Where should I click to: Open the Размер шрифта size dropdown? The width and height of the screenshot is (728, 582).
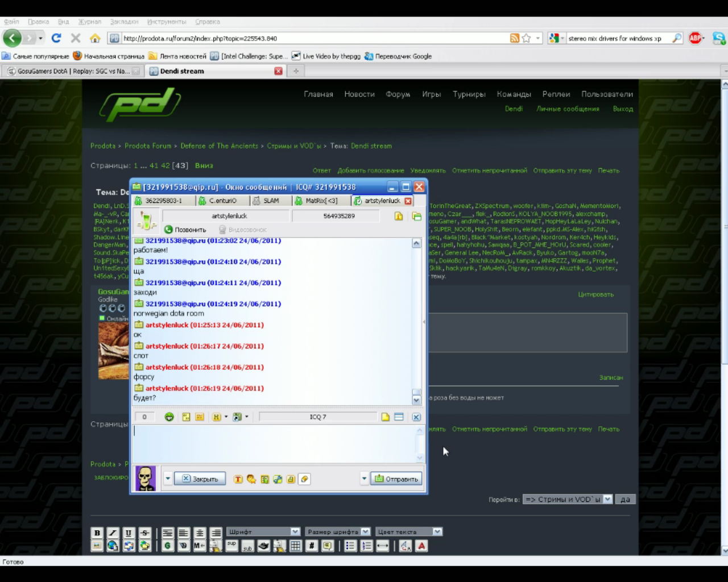tap(338, 532)
